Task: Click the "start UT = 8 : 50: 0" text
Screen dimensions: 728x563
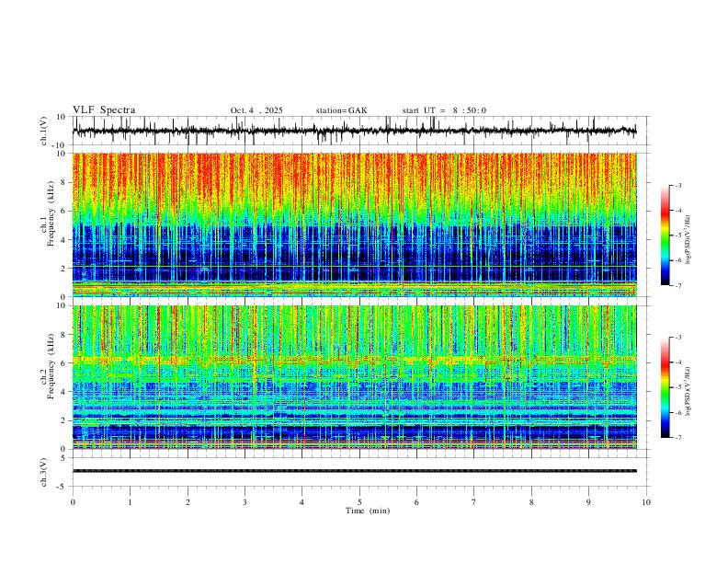Action: [444, 110]
